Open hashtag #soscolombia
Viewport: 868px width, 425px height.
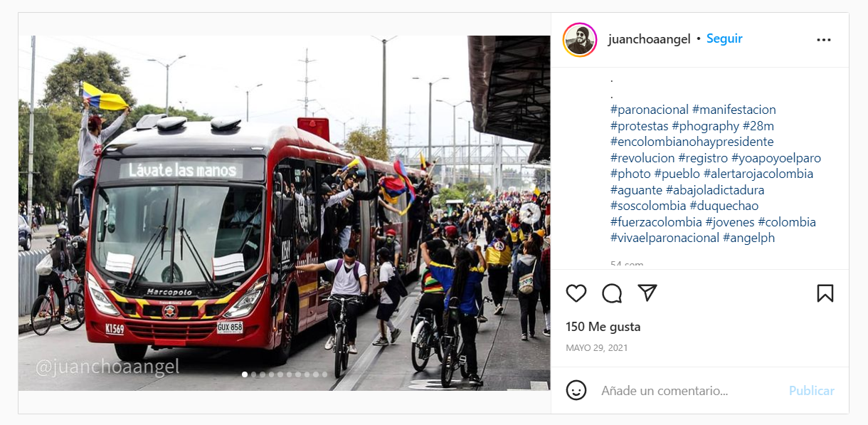click(648, 206)
